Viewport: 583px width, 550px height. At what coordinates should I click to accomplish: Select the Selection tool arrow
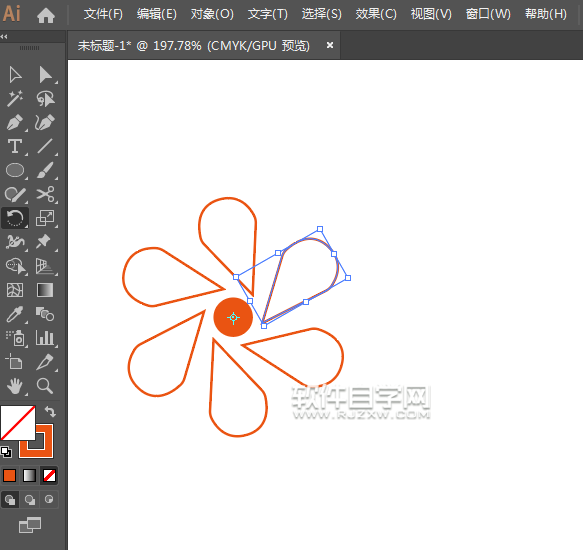click(15, 75)
